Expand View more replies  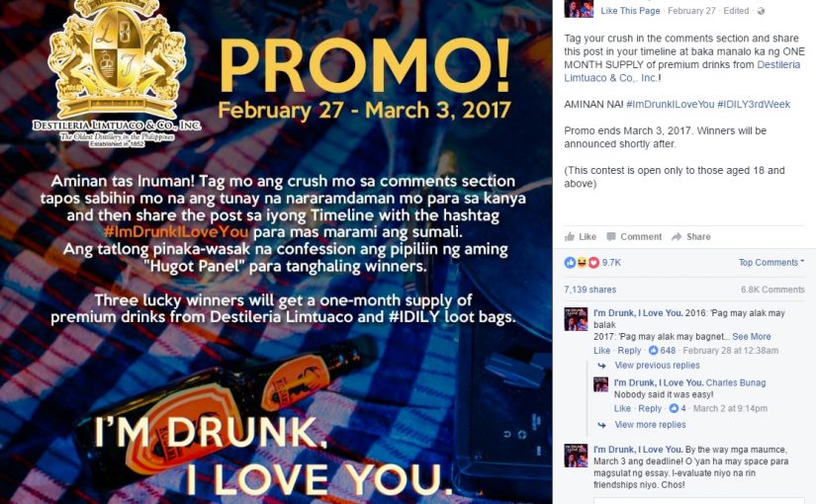[650, 424]
